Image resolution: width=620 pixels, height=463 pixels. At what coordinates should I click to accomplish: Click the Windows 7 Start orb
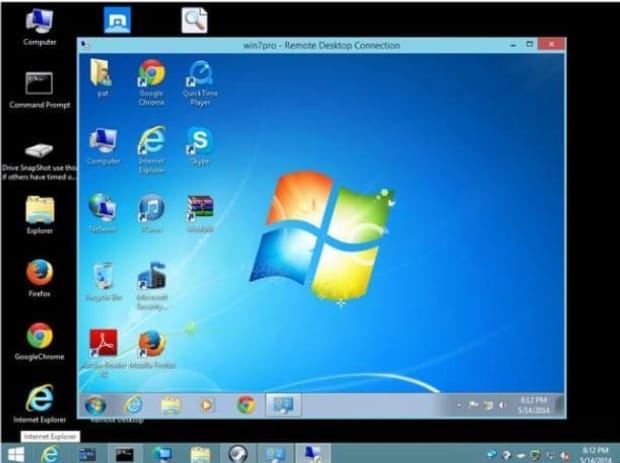[95, 406]
